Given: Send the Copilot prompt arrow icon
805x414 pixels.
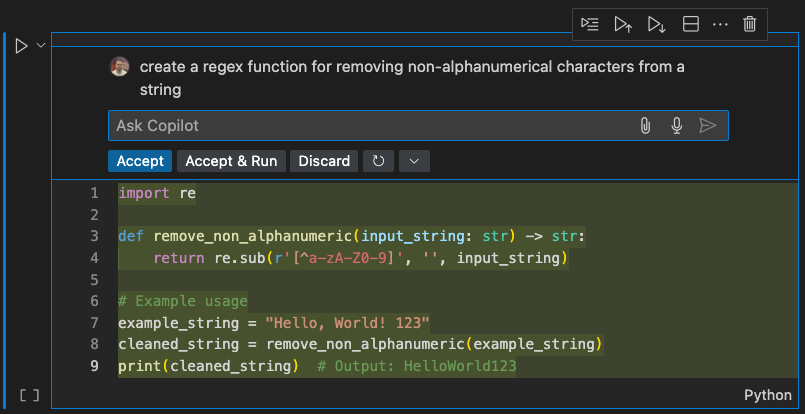Looking at the screenshot, I should pyautogui.click(x=708, y=125).
